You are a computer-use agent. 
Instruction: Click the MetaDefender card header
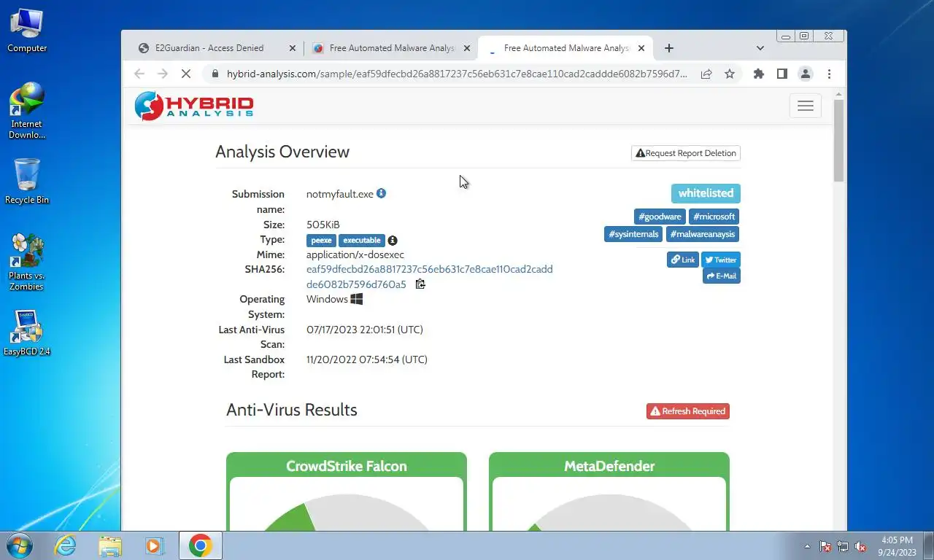pos(609,466)
